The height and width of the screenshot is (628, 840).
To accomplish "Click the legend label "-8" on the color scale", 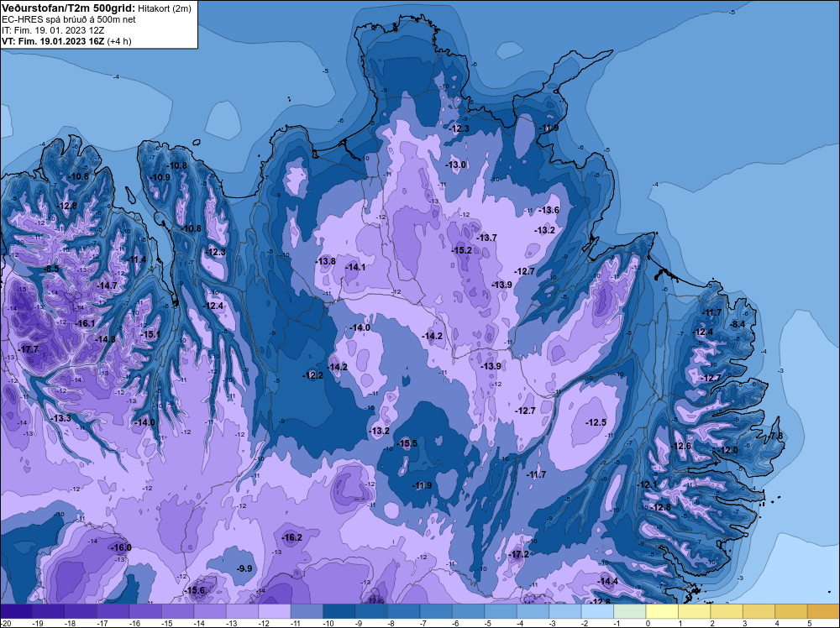I will [x=392, y=623].
